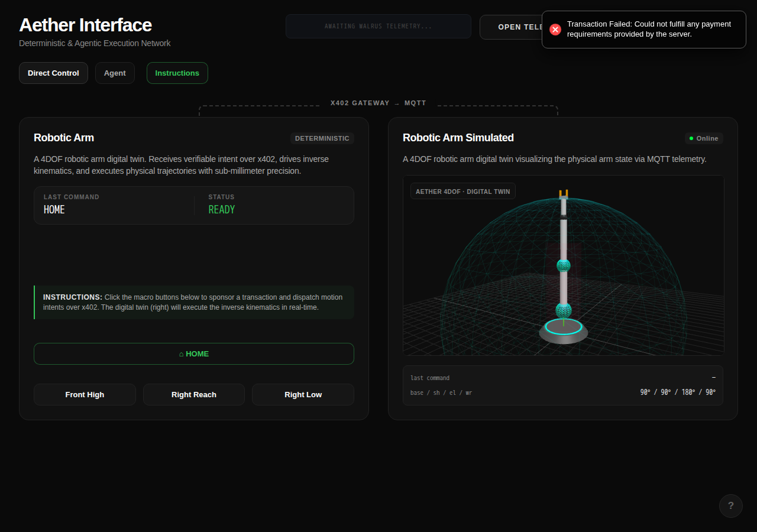Click the READY status value
The image size is (757, 532).
(222, 210)
